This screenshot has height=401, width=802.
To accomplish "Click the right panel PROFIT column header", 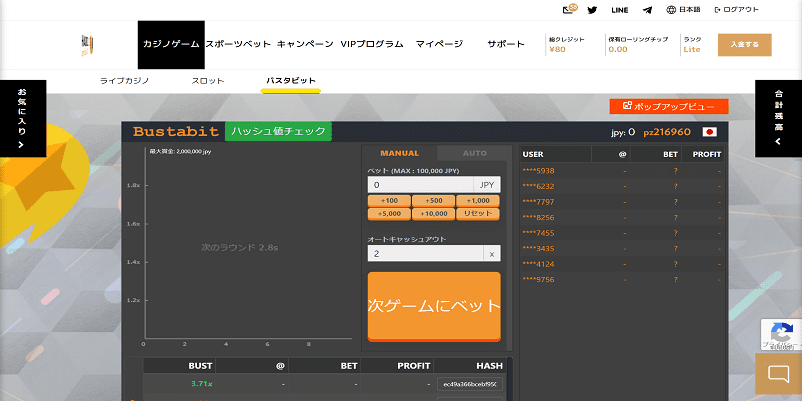I will tap(703, 154).
